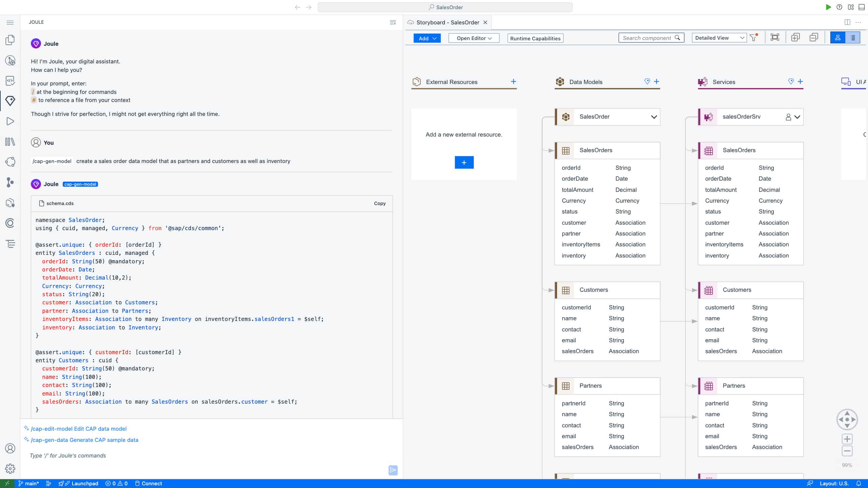The height and width of the screenshot is (488, 868).
Task: Open the Joule assistant sidebar icon
Action: pyautogui.click(x=10, y=101)
